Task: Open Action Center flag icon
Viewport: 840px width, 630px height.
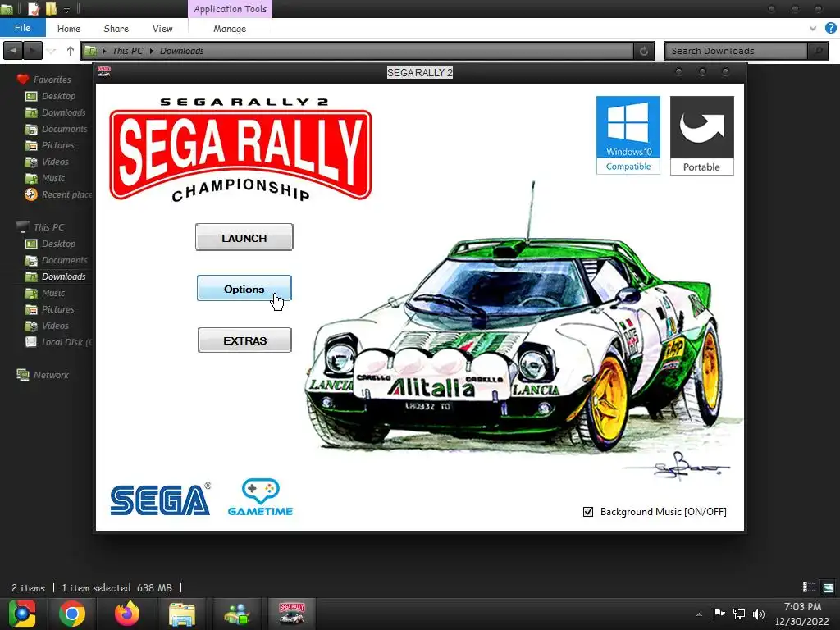Action: click(x=719, y=614)
